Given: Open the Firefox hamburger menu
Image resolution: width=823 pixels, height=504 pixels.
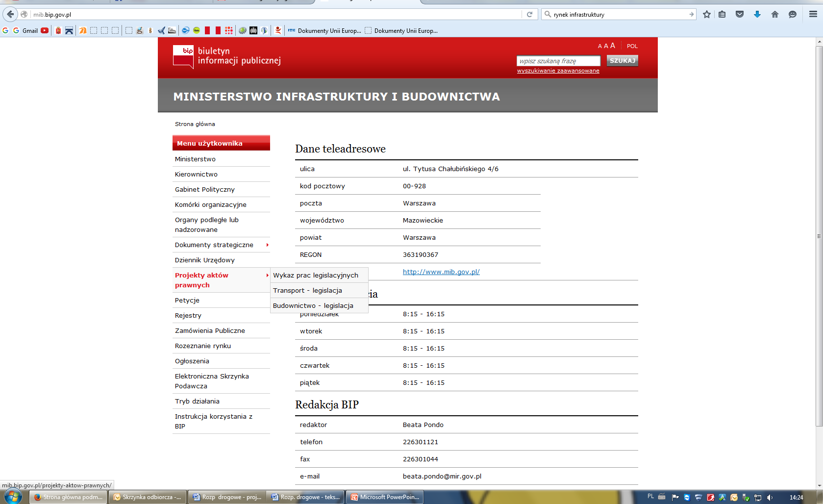Looking at the screenshot, I should pyautogui.click(x=813, y=14).
